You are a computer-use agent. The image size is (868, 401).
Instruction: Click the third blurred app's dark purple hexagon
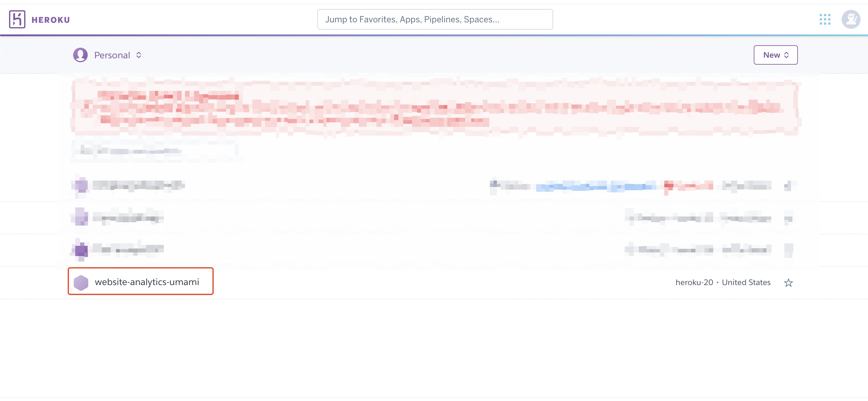[81, 250]
